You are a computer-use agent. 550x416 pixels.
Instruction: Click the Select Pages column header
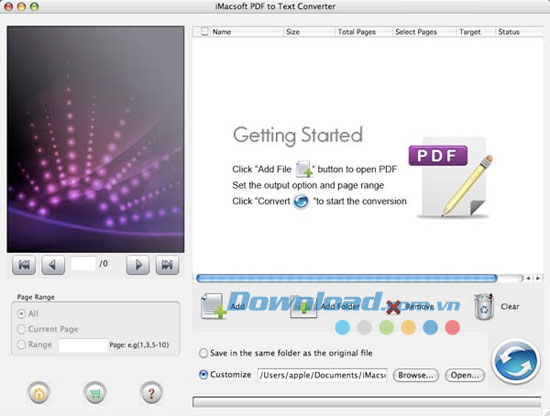coord(424,32)
